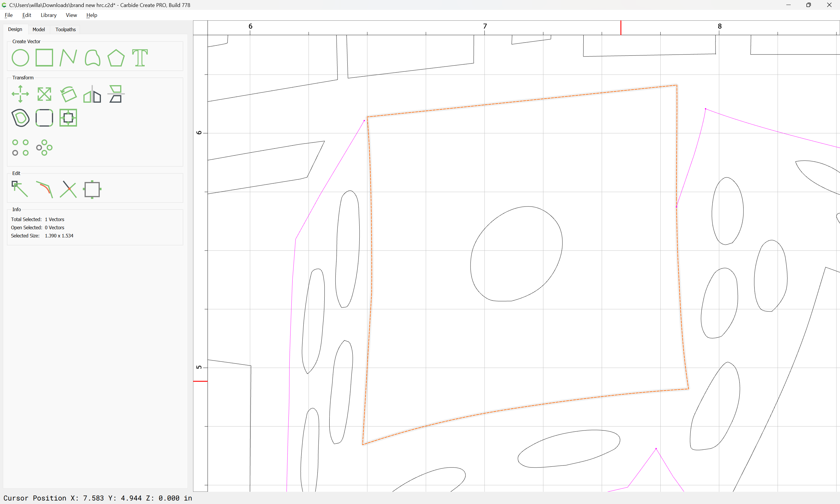Activate the Mirror transform tool
Screen dimensions: 840x504
tap(92, 94)
